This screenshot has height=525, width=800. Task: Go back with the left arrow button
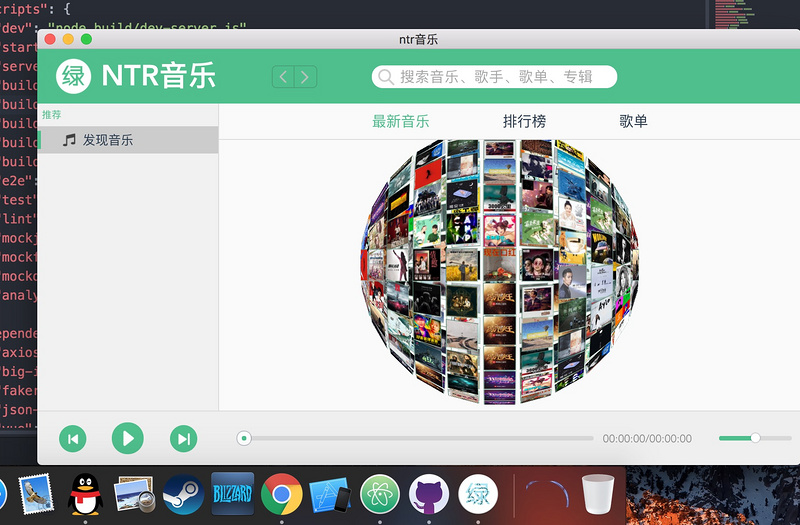[x=283, y=77]
